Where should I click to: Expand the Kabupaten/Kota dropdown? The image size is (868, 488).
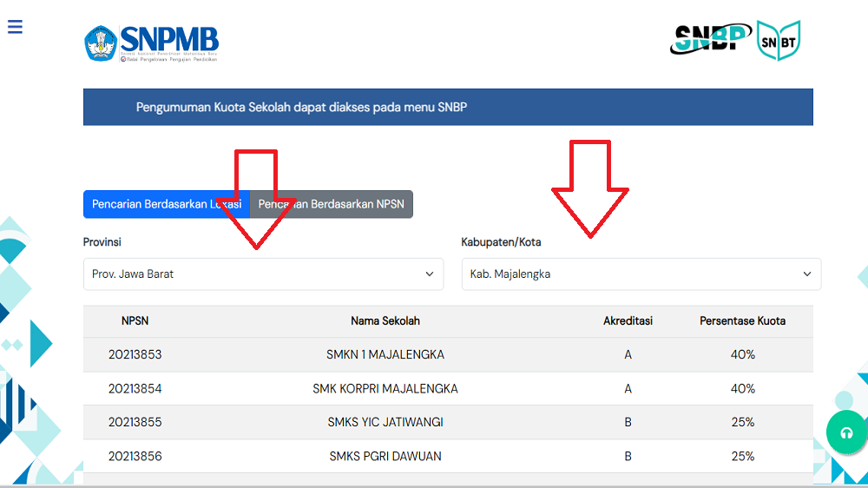641,274
